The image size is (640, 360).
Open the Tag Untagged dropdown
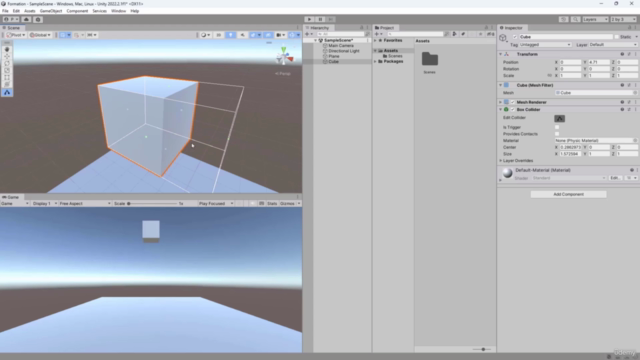point(545,44)
